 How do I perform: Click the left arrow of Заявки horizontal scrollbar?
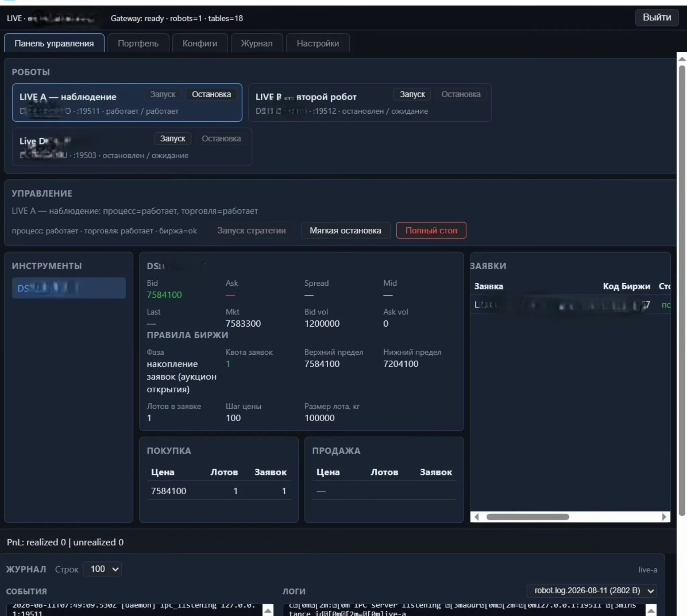[x=476, y=517]
